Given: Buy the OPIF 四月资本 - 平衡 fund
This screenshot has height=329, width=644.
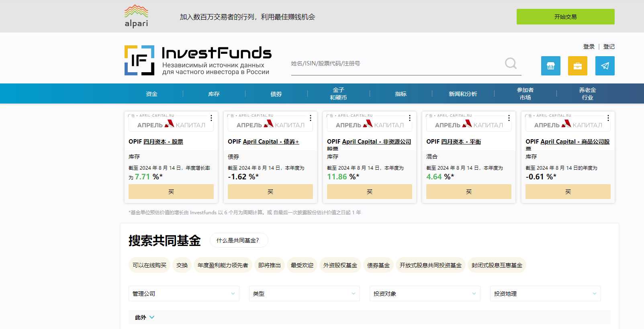Looking at the screenshot, I should click(x=469, y=192).
